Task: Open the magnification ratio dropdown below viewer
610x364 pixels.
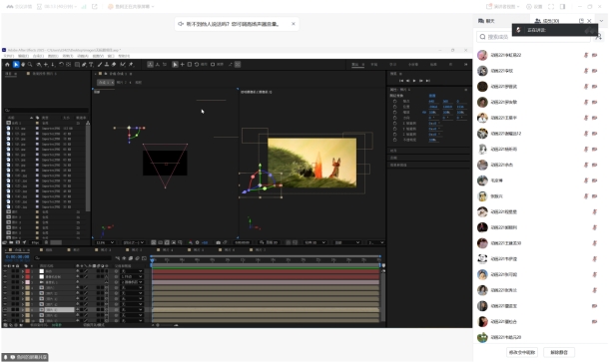Action: pyautogui.click(x=105, y=242)
